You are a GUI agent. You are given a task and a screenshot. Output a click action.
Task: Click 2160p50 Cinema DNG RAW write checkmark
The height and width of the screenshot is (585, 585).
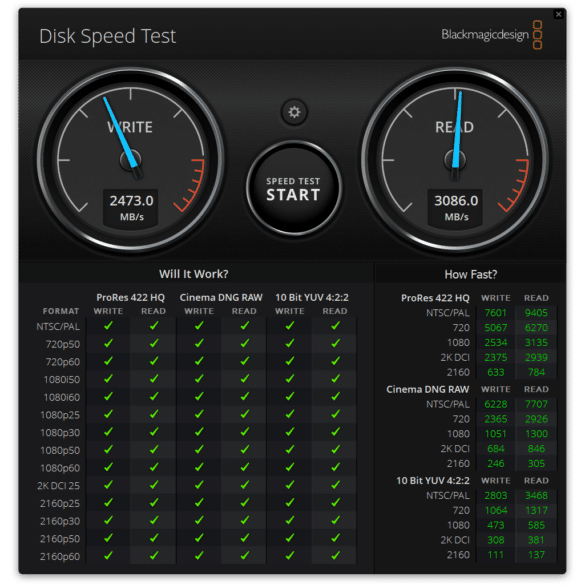click(x=199, y=538)
